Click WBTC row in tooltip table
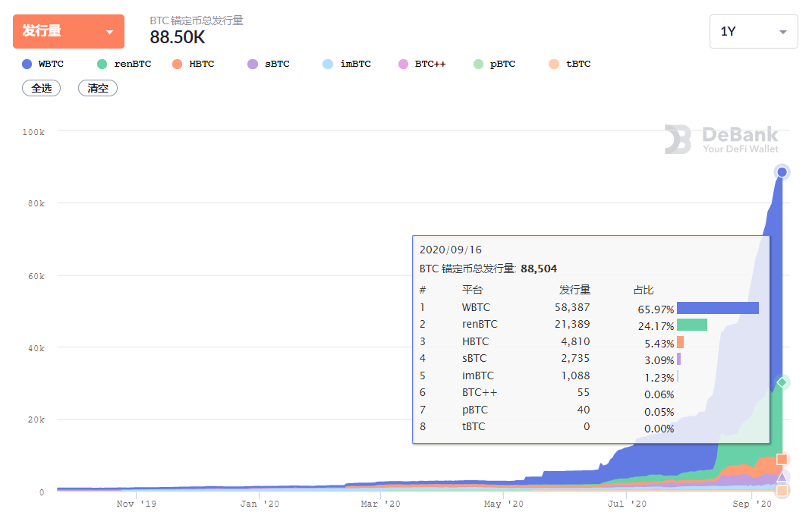 [590, 307]
